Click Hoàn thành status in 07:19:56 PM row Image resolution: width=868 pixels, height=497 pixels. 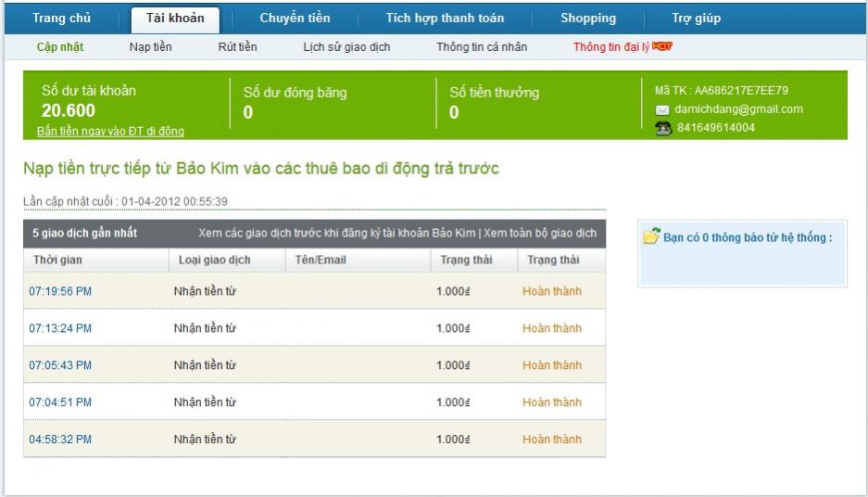point(552,291)
